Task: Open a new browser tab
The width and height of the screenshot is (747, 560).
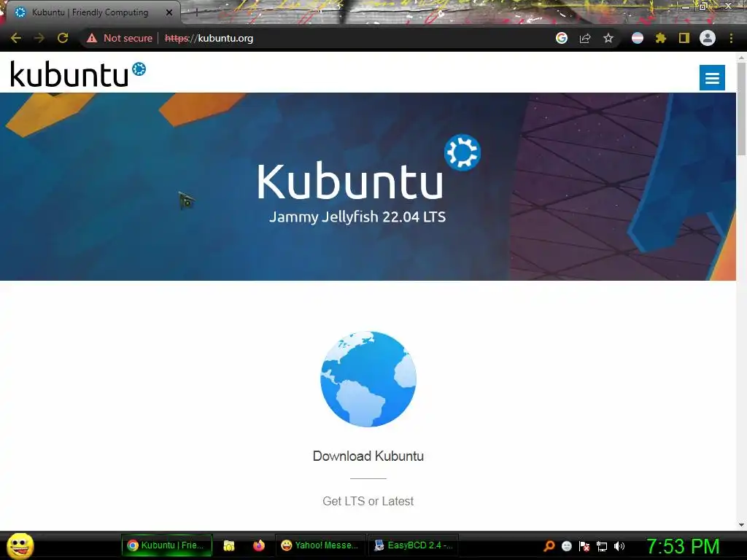Action: [x=196, y=12]
